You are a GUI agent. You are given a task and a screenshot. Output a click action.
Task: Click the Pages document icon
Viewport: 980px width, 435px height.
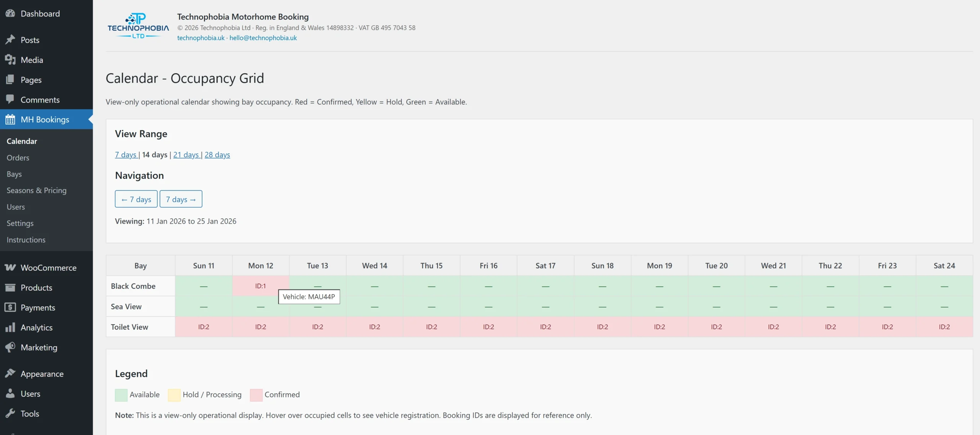tap(10, 80)
